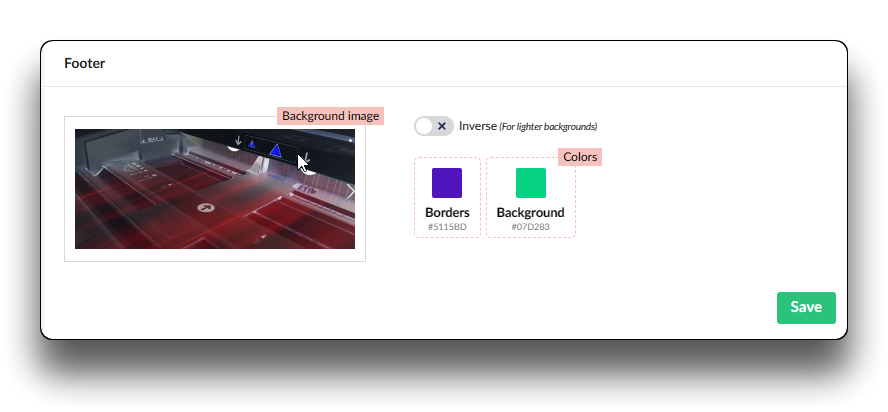This screenshot has width=888, height=412.
Task: Open the purple Borders color swatch
Action: (x=447, y=183)
